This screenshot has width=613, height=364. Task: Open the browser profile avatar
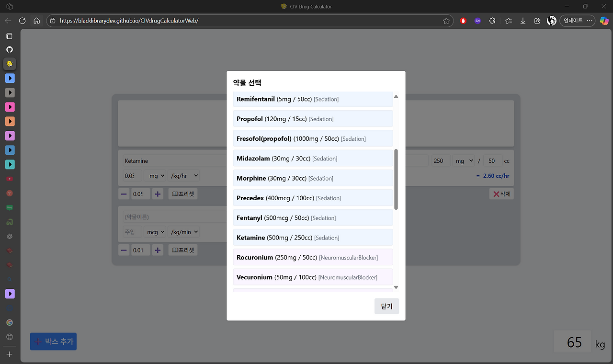coord(552,21)
